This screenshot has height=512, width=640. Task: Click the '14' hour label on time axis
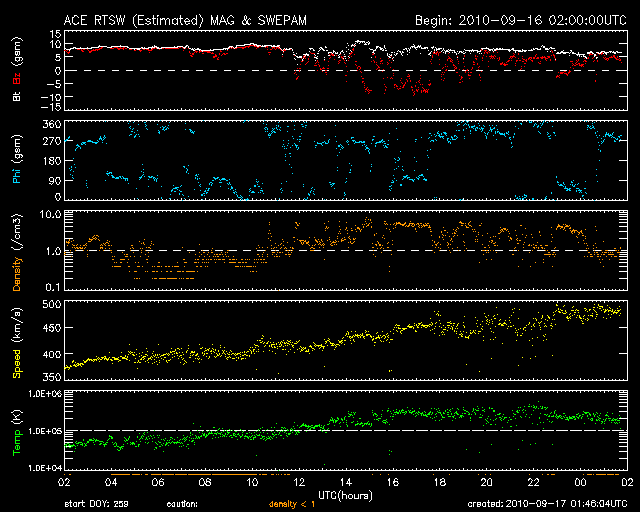click(x=346, y=482)
